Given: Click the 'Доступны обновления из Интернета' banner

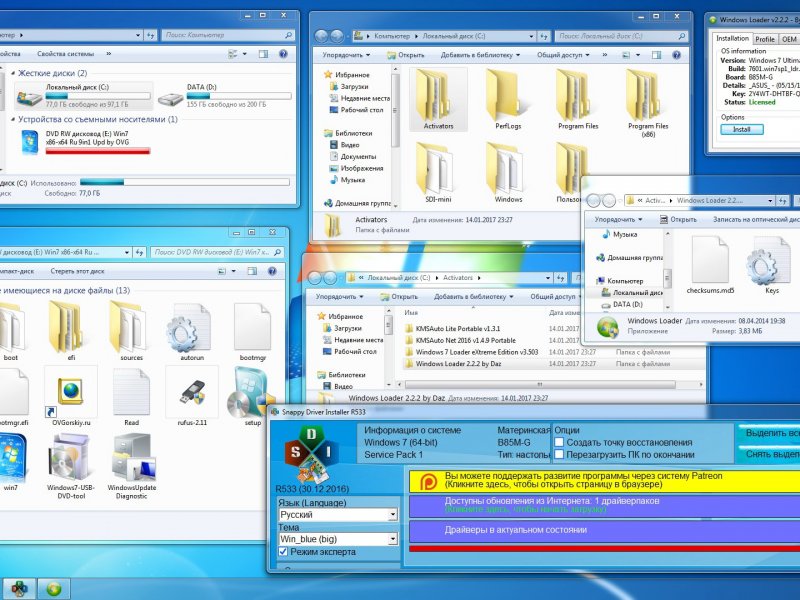Looking at the screenshot, I should coord(605,506).
